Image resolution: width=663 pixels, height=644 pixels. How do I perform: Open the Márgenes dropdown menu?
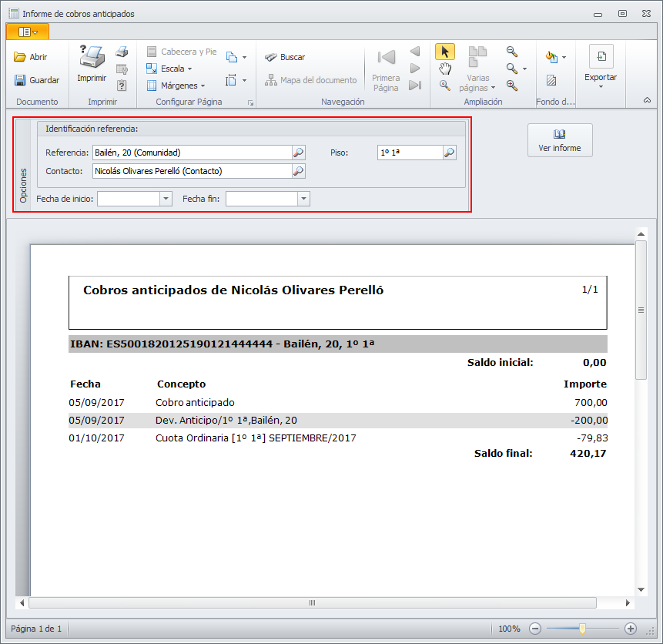tap(176, 86)
